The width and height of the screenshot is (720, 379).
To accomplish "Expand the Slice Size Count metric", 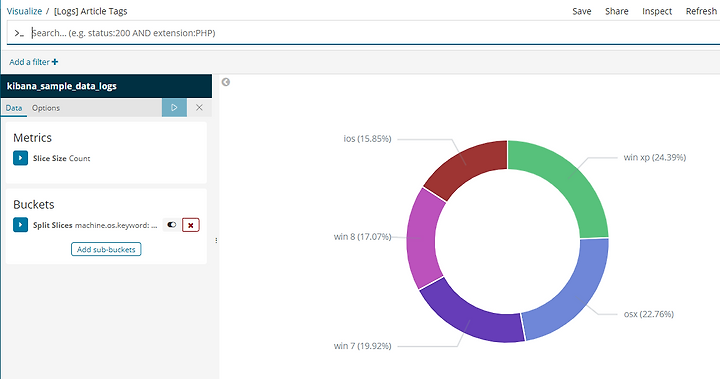I will [20, 158].
